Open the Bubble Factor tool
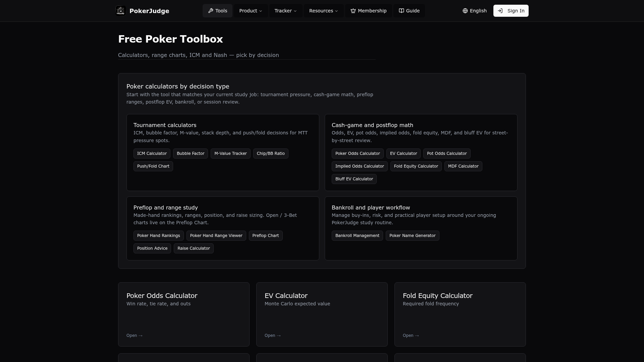 point(191,154)
